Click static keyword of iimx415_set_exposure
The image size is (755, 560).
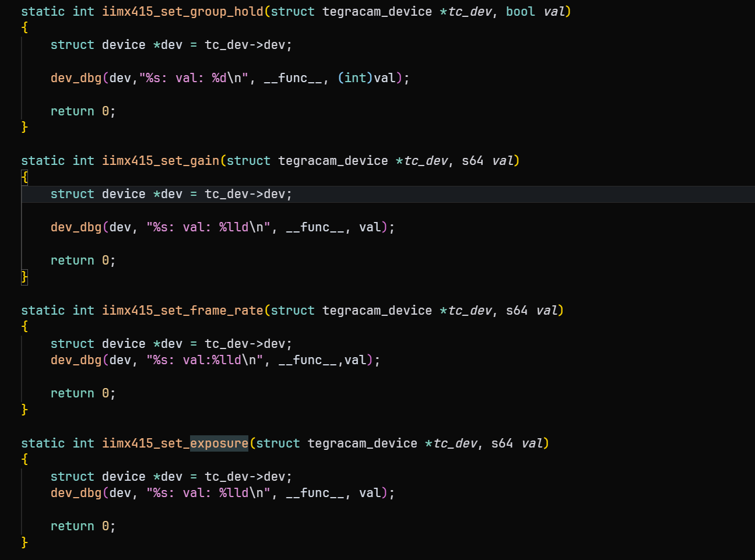pos(43,443)
